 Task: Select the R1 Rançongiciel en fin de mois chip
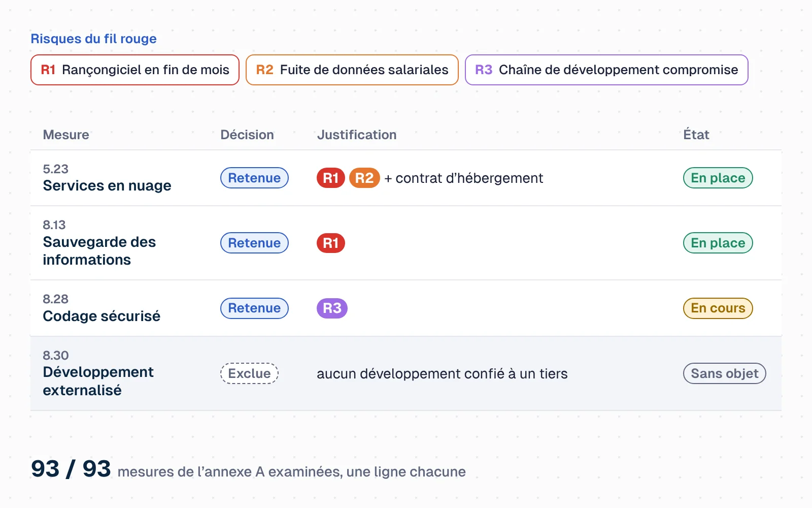click(135, 70)
